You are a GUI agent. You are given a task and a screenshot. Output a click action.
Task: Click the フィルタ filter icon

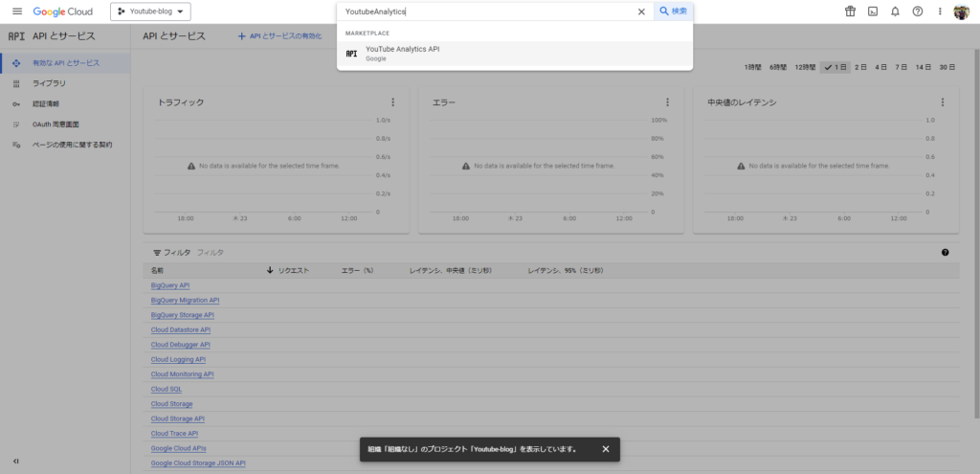(157, 253)
